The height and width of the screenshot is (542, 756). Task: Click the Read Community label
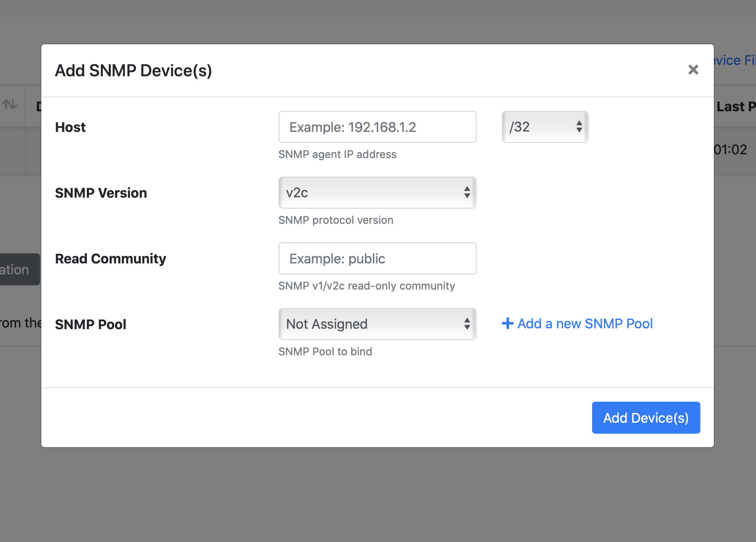tap(110, 259)
